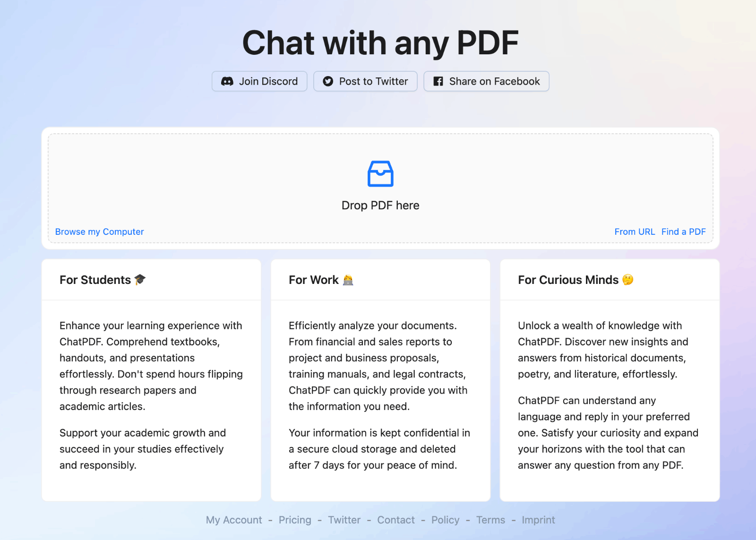Click the Chat with any PDF heading
756x540 pixels.
[380, 43]
